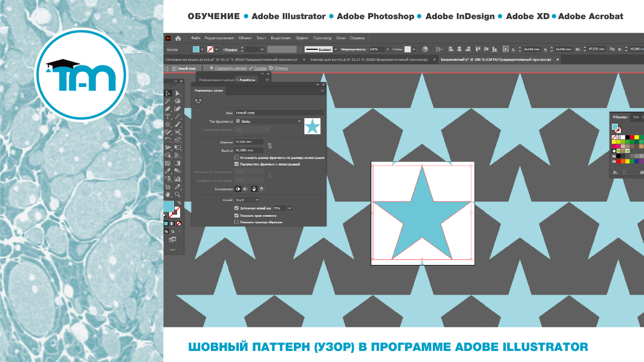Click Обводка stroke label link

coord(230,49)
